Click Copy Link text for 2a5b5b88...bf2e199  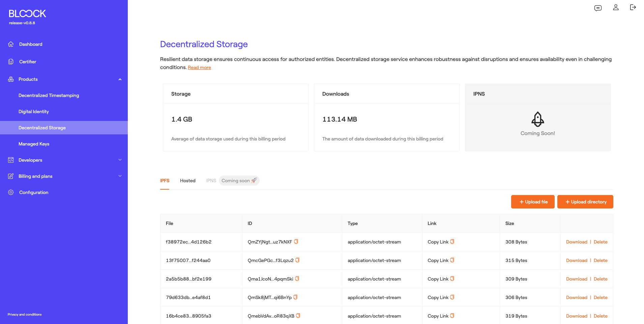tap(438, 279)
